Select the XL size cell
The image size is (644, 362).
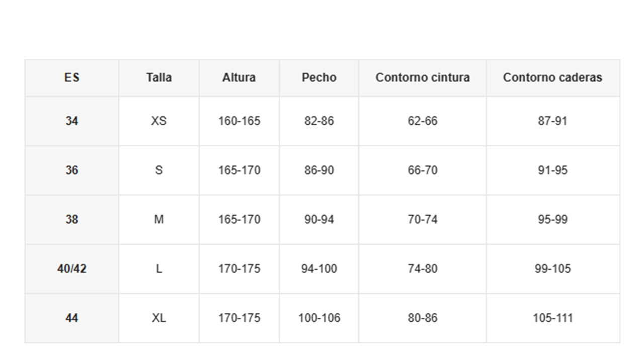(x=159, y=318)
